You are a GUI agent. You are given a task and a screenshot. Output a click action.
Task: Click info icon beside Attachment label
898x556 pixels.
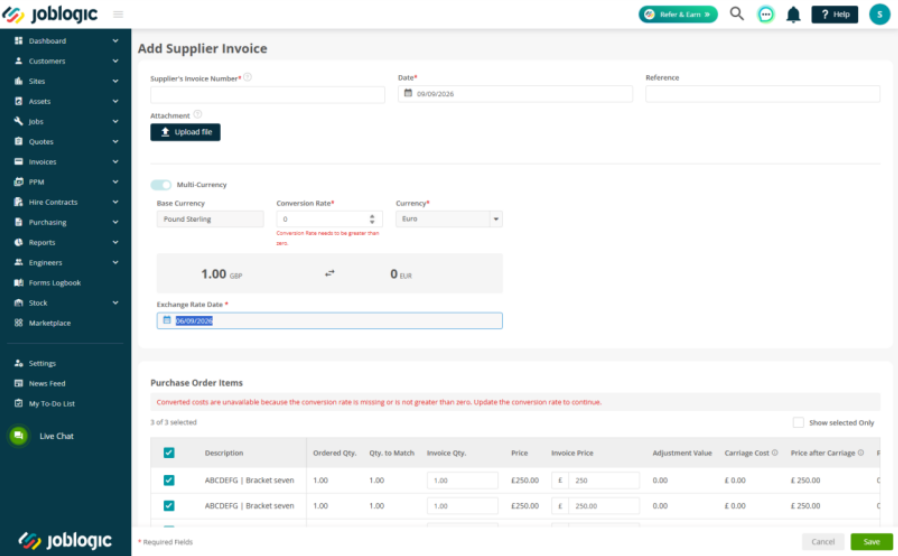click(x=198, y=114)
